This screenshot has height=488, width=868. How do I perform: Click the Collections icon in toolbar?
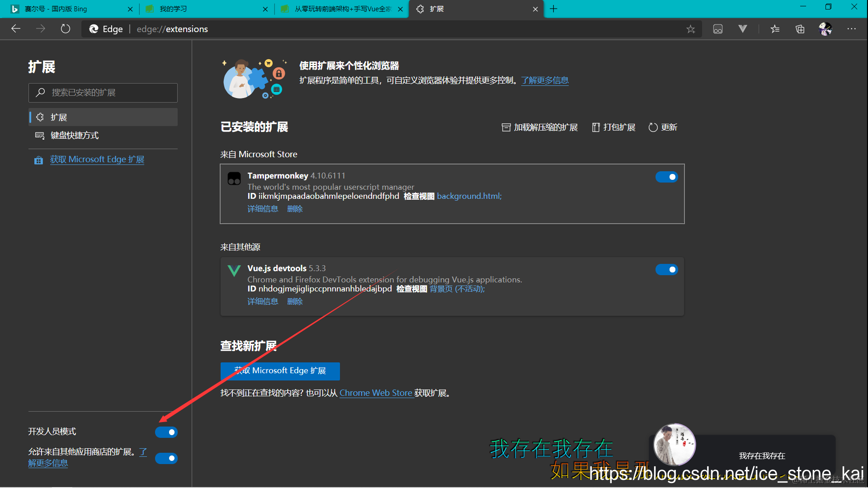tap(800, 28)
